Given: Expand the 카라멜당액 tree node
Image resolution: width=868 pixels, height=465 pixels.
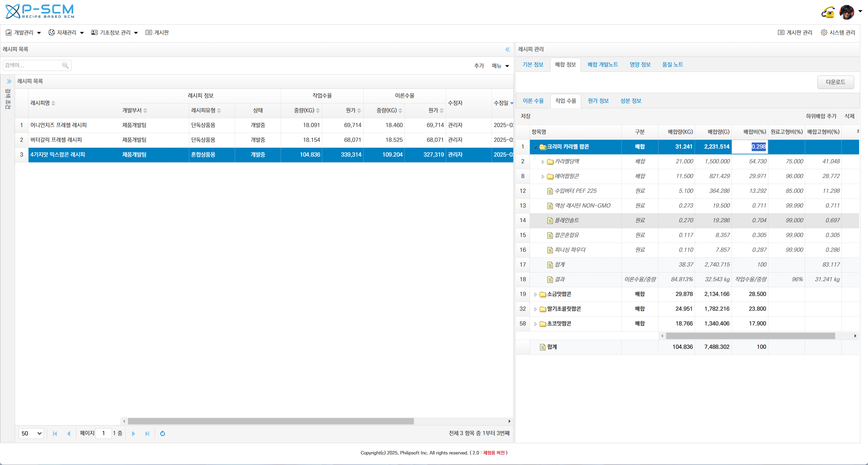Looking at the screenshot, I should pyautogui.click(x=542, y=162).
